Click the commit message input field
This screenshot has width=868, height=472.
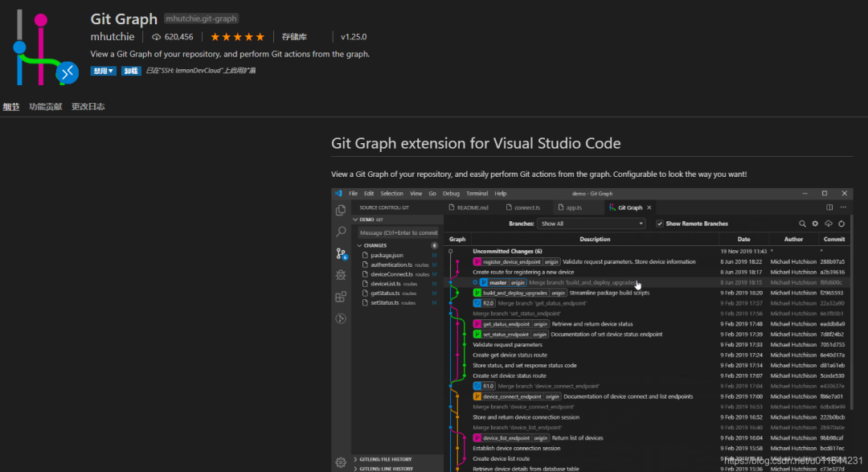pyautogui.click(x=399, y=232)
